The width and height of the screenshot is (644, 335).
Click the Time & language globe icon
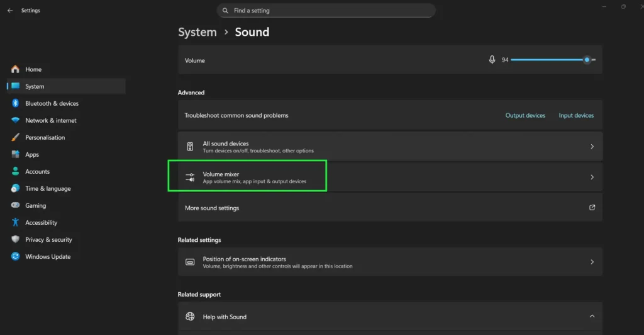click(15, 188)
